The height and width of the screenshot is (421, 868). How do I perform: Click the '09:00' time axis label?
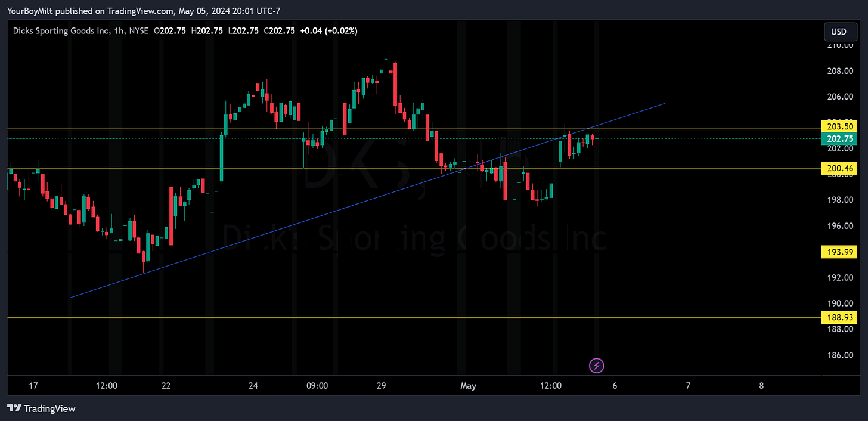tap(317, 386)
